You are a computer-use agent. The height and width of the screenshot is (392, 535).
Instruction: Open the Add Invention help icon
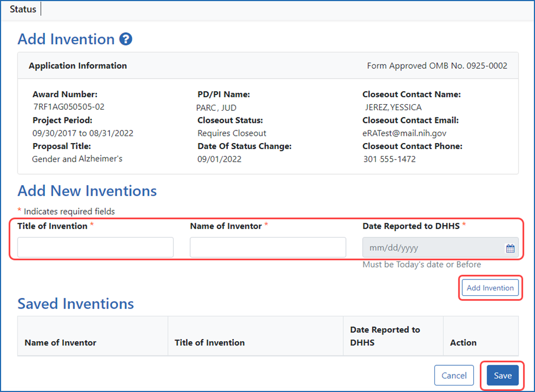[126, 39]
